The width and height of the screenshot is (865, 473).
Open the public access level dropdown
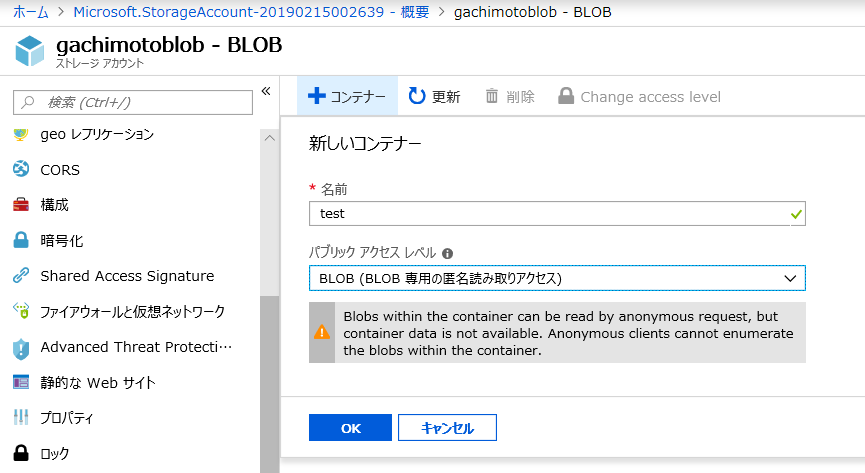tap(557, 278)
